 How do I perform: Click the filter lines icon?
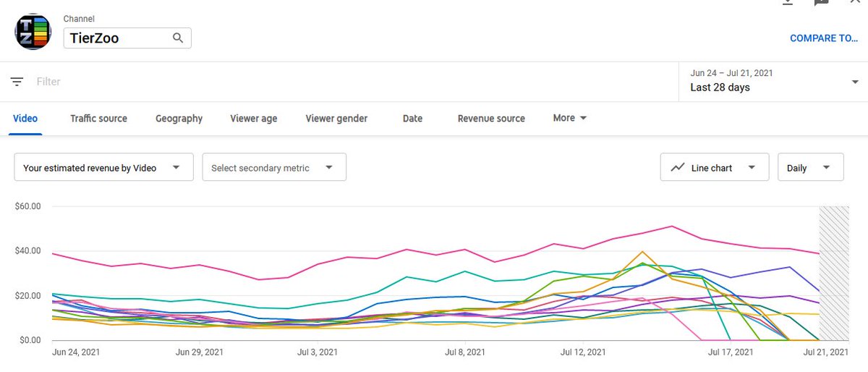17,82
